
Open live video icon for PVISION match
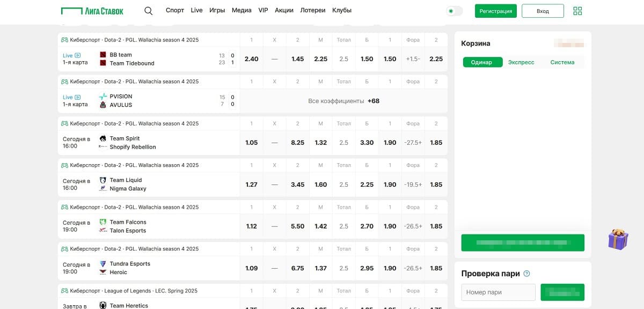point(78,97)
